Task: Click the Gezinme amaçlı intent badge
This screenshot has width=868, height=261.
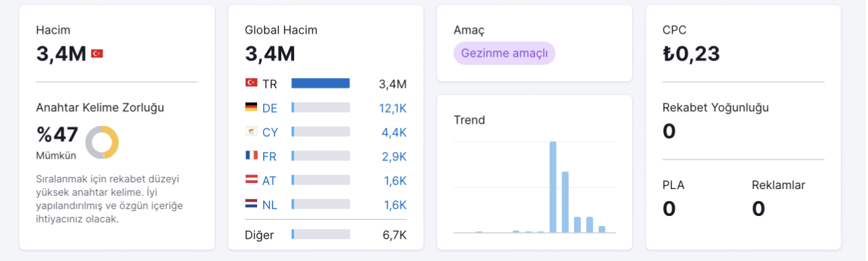Action: (504, 53)
